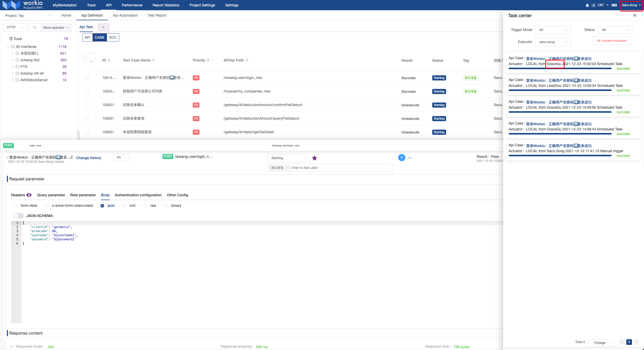Run the test case with play button

click(401, 158)
